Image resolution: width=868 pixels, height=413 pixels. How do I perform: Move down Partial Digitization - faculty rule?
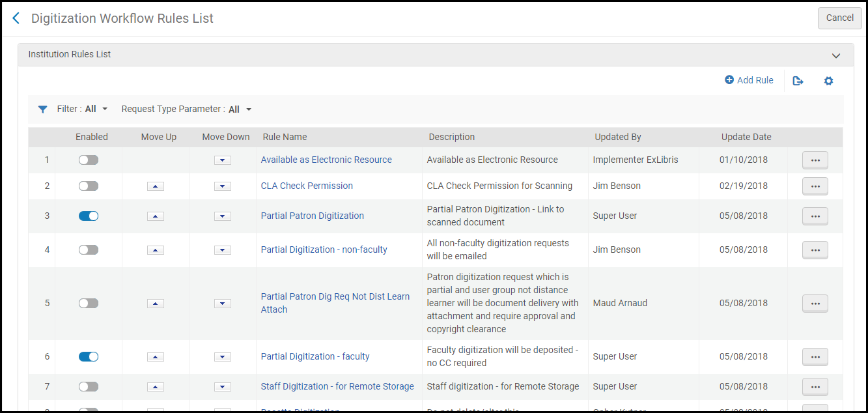223,357
